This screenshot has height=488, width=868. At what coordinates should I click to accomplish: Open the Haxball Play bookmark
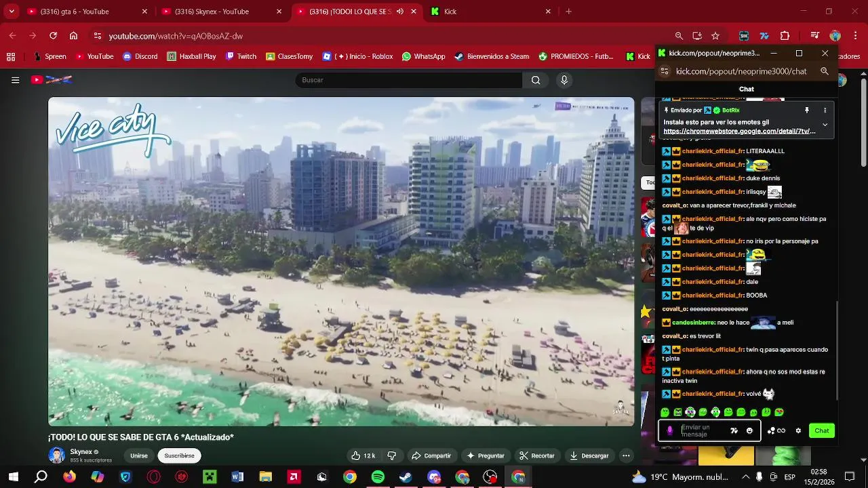[191, 56]
